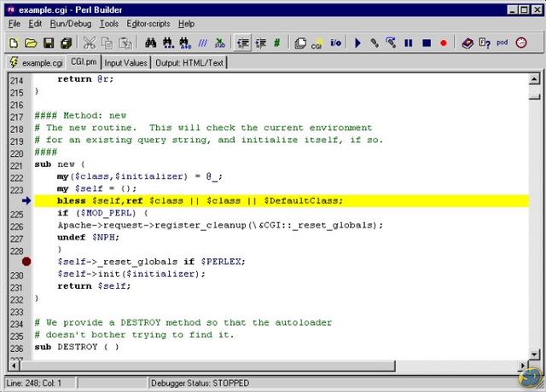Click the 'undef $NPH;' line
The width and height of the screenshot is (546, 392).
click(x=88, y=237)
